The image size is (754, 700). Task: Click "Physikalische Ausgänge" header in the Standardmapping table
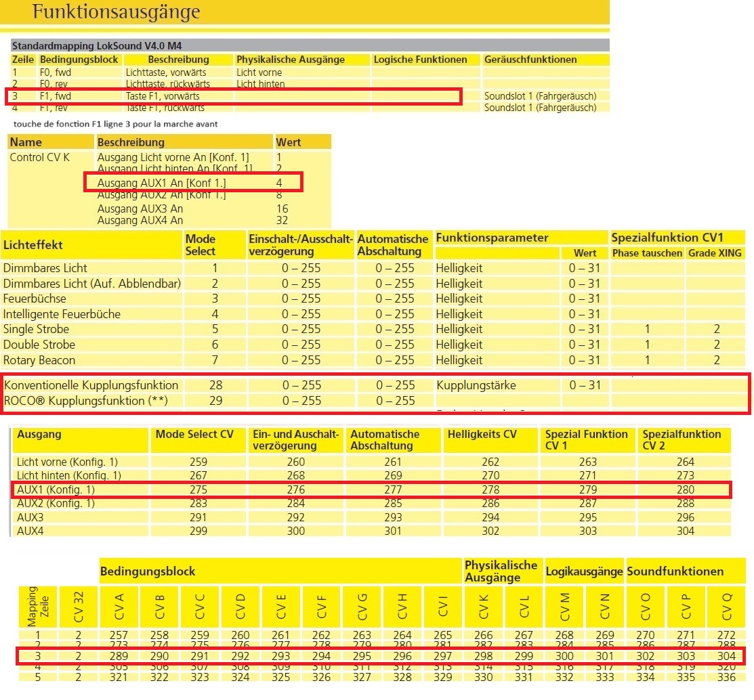click(291, 60)
